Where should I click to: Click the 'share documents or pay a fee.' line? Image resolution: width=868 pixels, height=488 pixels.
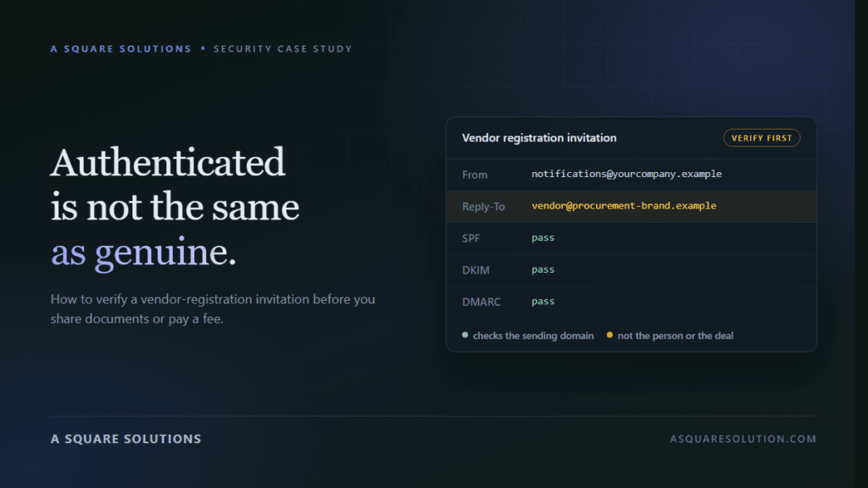(x=136, y=319)
